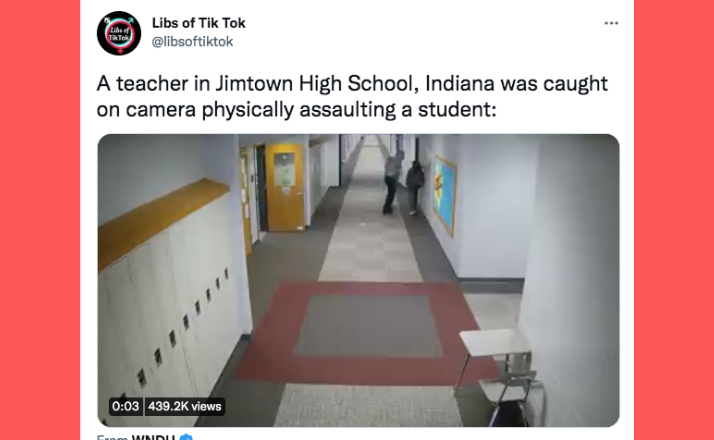Click the red carpet square in video

point(369,333)
